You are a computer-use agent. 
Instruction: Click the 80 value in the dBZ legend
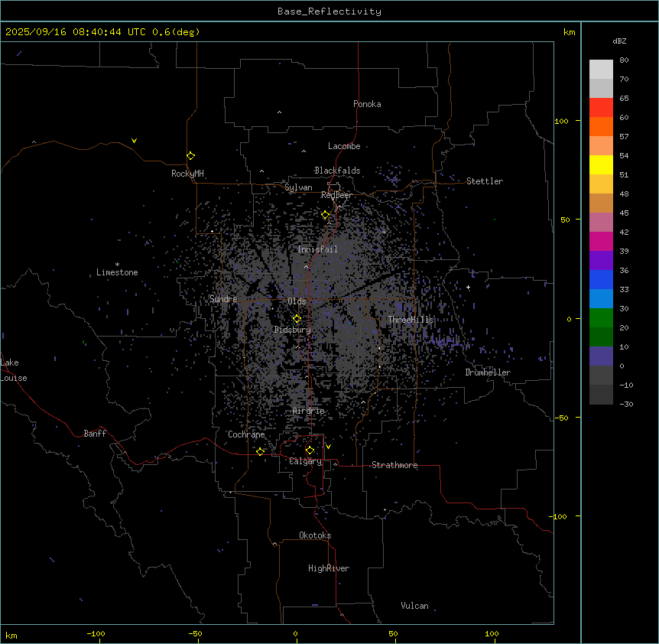(624, 60)
